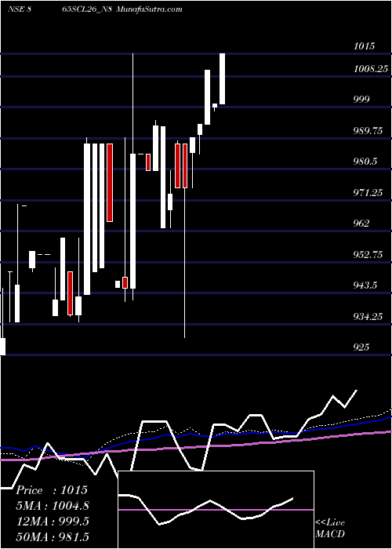392x549 pixels.
Task: Click the 50MA : 981.5 readout
Action: click(53, 536)
